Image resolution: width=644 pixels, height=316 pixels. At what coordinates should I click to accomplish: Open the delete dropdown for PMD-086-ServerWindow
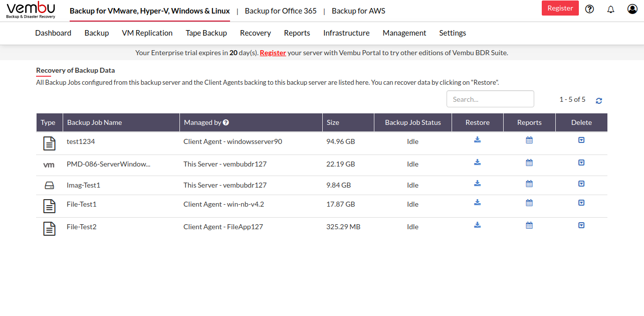click(581, 163)
